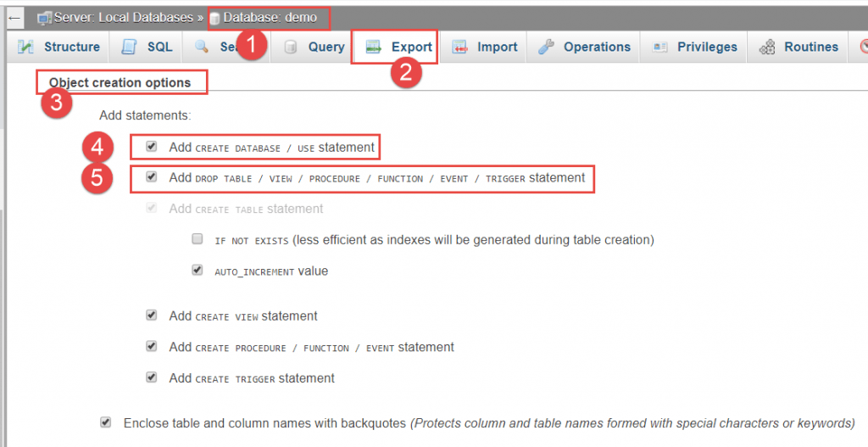The image size is (868, 447).
Task: Click the SQL tab icon
Action: [130, 47]
